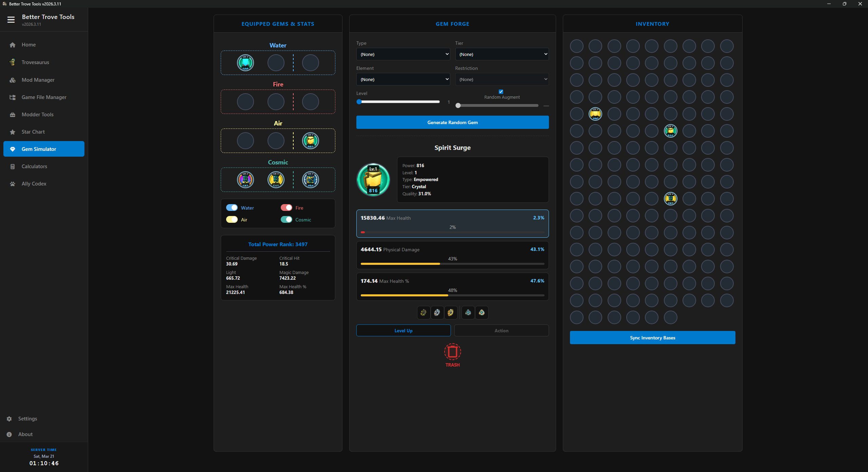Click the Sync Inventory Bases button
Image resolution: width=868 pixels, height=472 pixels.
click(652, 338)
